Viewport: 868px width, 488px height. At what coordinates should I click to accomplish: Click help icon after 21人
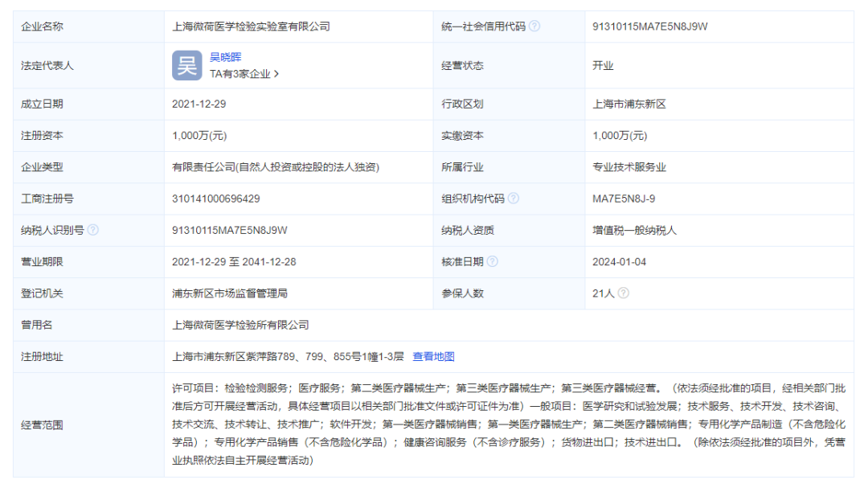[624, 293]
